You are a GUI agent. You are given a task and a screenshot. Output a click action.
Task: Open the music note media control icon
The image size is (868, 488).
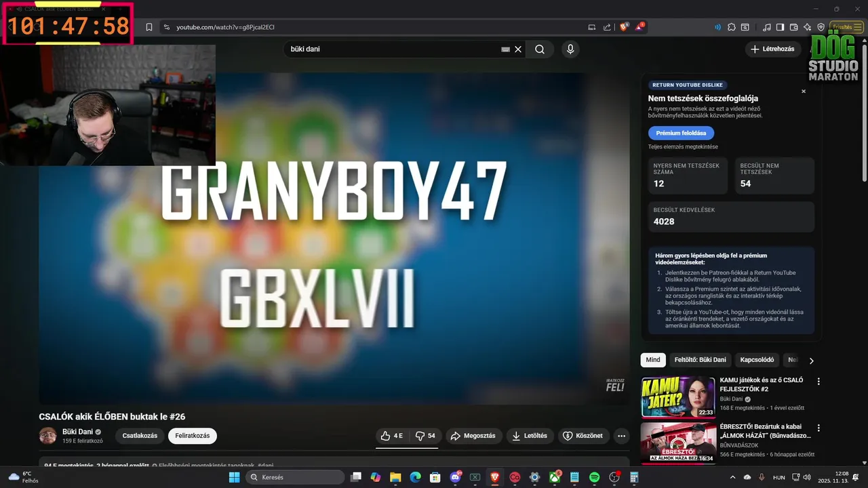(766, 27)
